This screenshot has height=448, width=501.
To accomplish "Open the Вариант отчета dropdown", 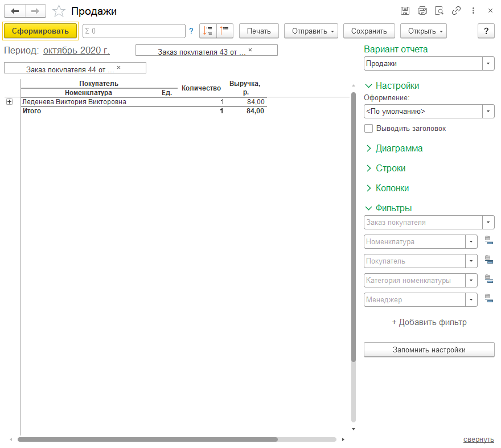I will click(488, 64).
